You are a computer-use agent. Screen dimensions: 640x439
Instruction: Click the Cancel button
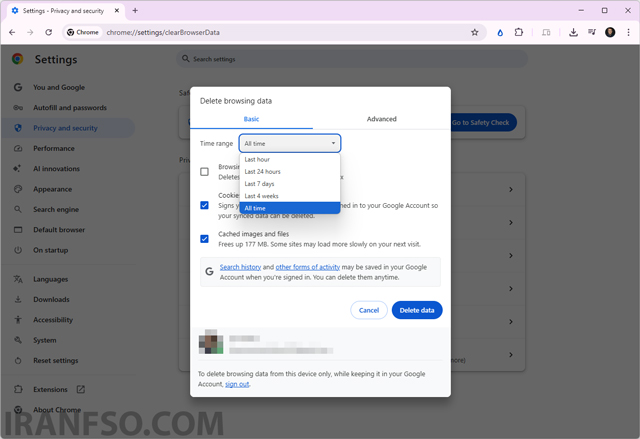369,310
